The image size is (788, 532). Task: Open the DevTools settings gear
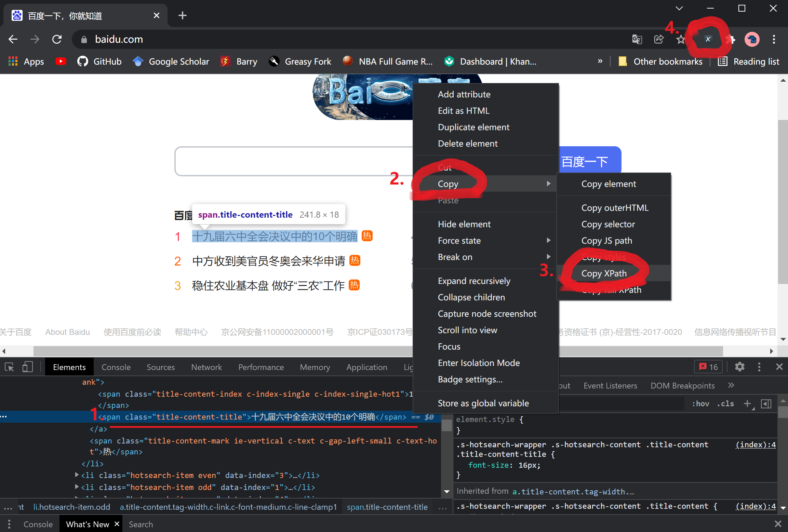(739, 367)
